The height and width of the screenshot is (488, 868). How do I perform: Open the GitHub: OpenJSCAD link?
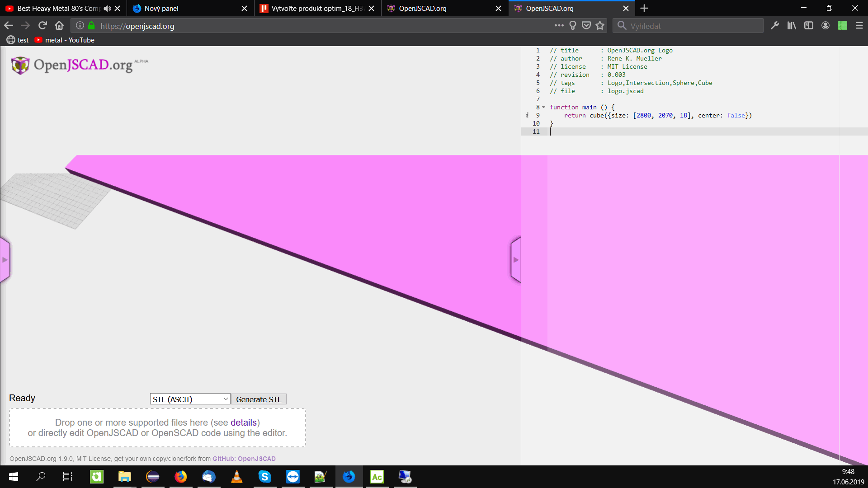click(x=244, y=458)
